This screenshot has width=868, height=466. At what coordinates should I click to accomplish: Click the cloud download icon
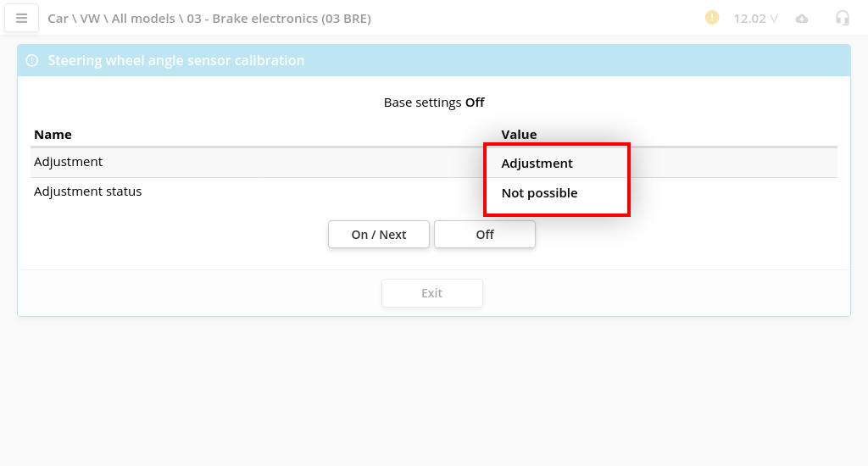coord(802,19)
